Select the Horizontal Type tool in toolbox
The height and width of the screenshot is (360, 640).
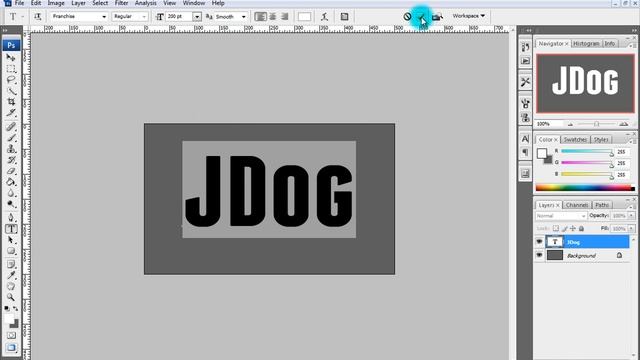(11, 229)
